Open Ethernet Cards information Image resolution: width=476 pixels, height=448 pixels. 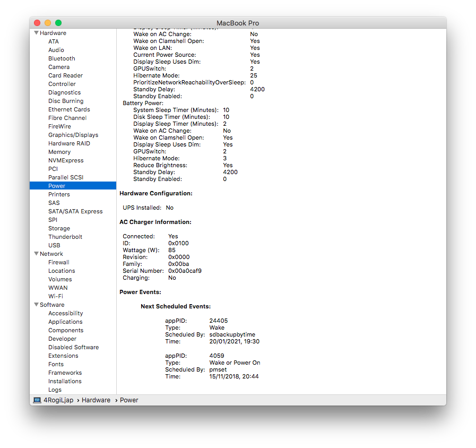point(69,110)
